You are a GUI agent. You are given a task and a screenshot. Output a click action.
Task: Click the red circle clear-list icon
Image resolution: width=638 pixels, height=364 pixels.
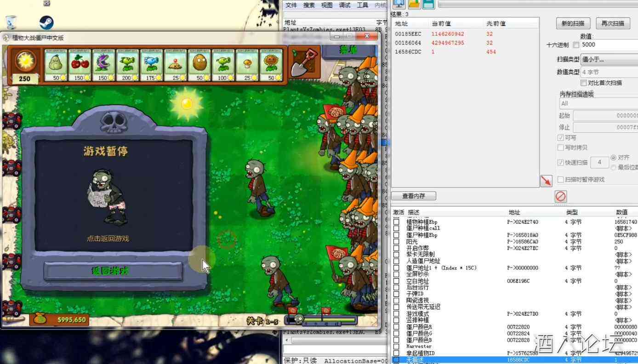[x=561, y=196]
